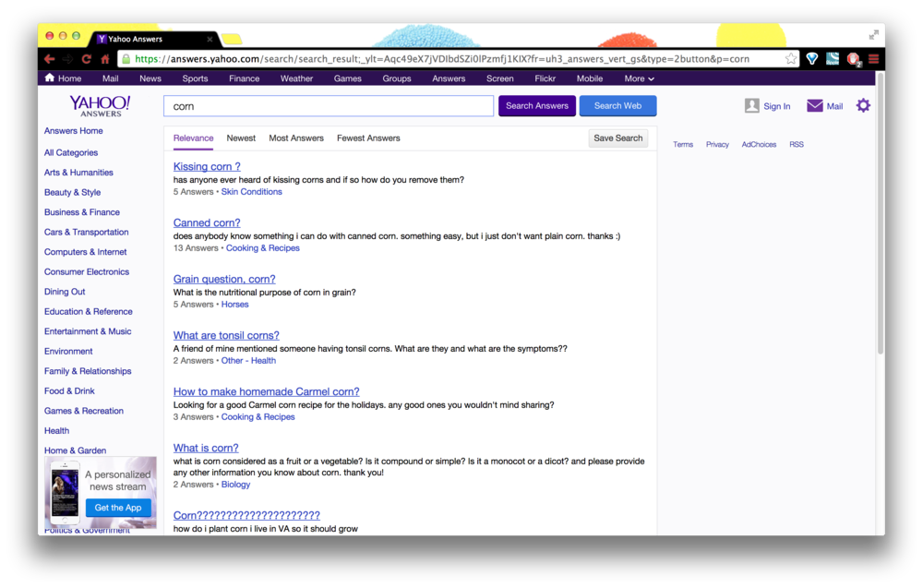Reload the page with the refresh icon
Image resolution: width=923 pixels, height=588 pixels.
click(x=87, y=59)
